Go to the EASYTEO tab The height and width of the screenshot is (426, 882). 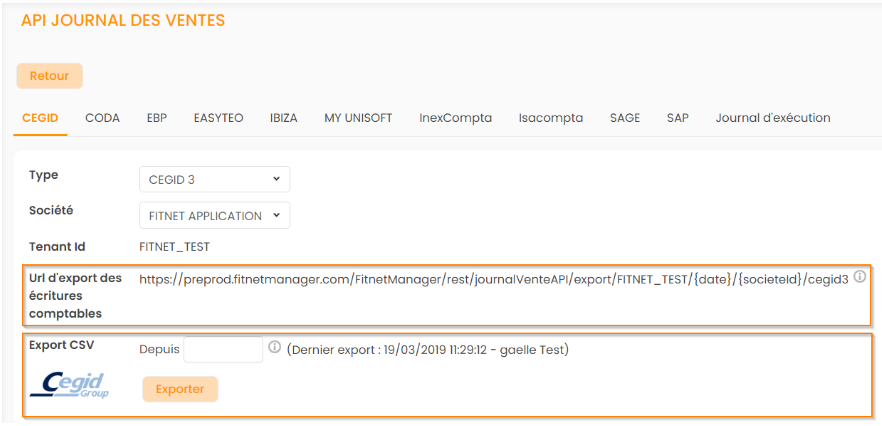[218, 118]
